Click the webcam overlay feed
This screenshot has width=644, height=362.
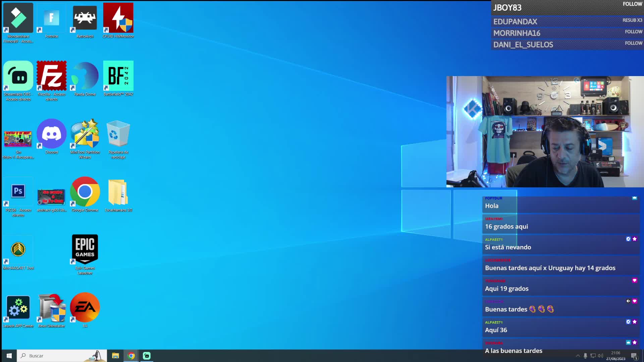(545, 131)
